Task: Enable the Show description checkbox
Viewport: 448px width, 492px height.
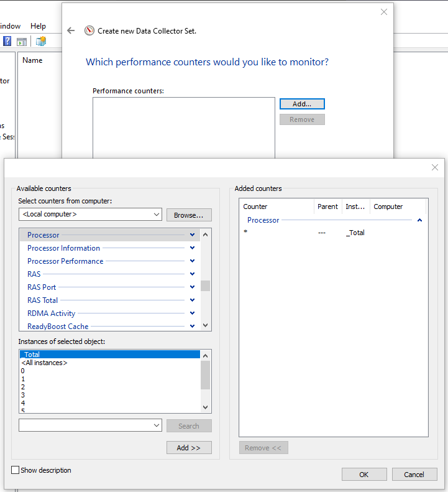Action: click(15, 470)
